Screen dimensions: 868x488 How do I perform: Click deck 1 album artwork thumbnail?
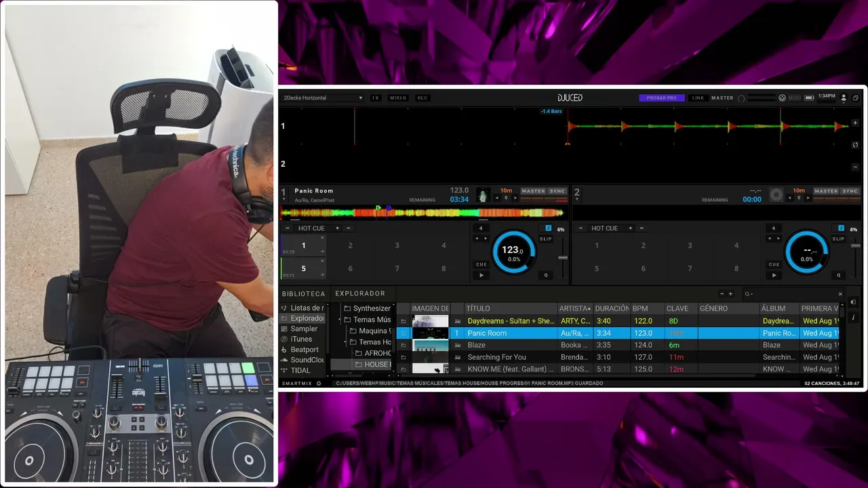point(483,195)
